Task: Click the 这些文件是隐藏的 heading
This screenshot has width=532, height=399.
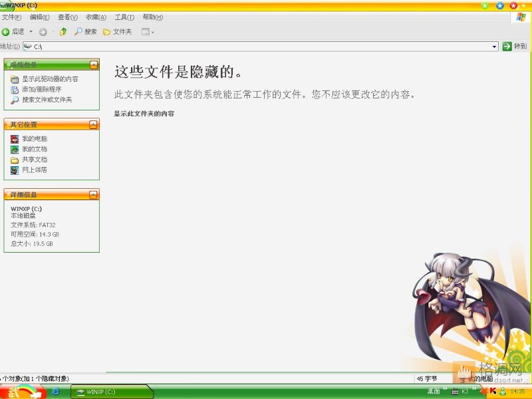Action: click(x=178, y=72)
